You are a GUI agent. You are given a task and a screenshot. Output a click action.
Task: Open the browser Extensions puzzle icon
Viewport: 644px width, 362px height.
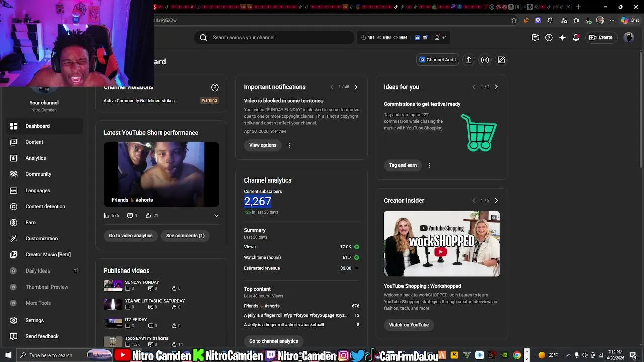tap(550, 20)
